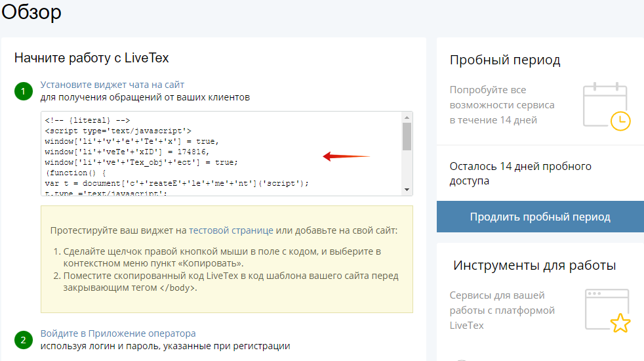Click the code box scrollbar thumb

coord(407,137)
